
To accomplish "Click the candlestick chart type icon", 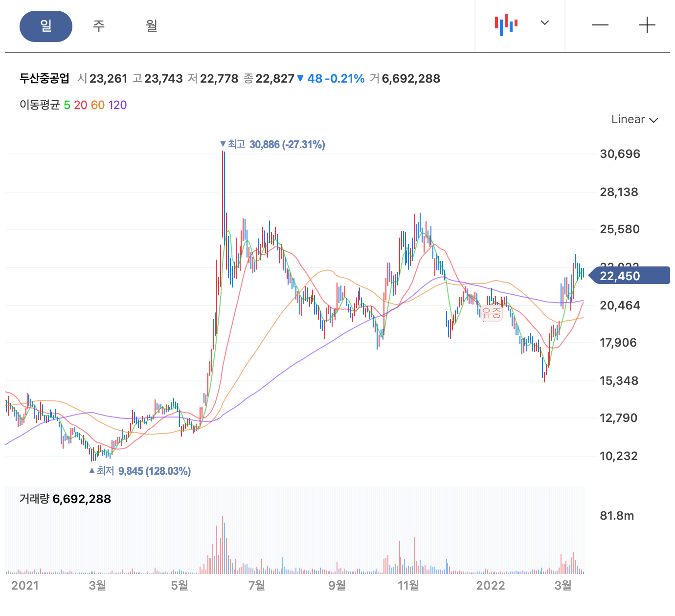I will (506, 24).
